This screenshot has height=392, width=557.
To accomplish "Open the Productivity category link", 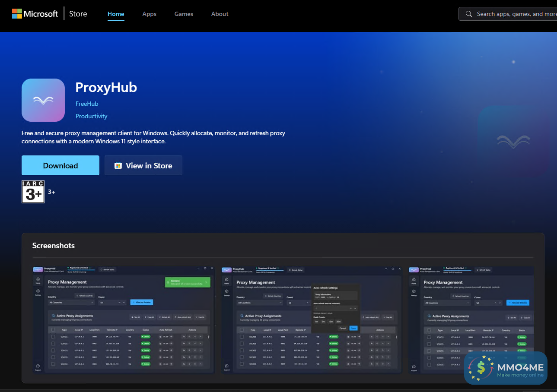I will coord(92,116).
